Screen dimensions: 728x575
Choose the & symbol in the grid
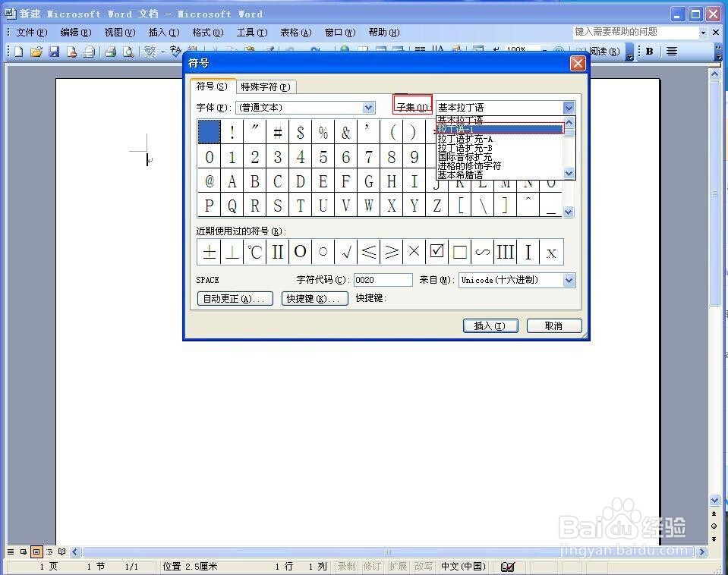(x=346, y=132)
